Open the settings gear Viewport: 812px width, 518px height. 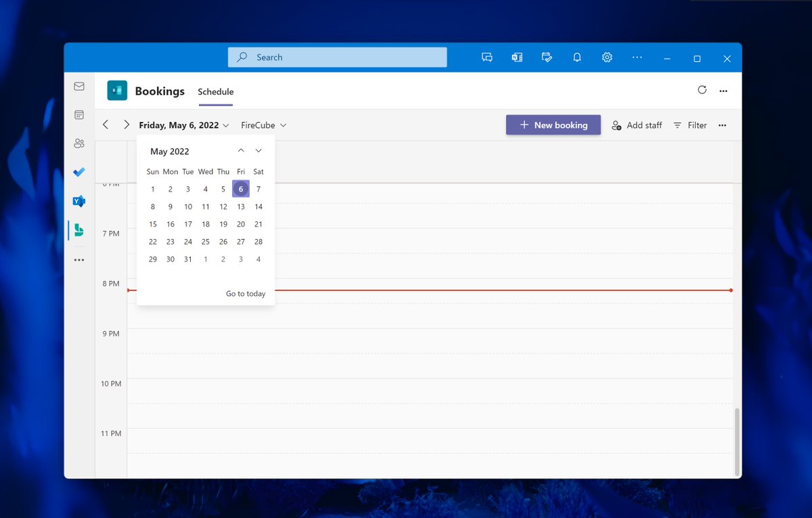click(x=607, y=58)
